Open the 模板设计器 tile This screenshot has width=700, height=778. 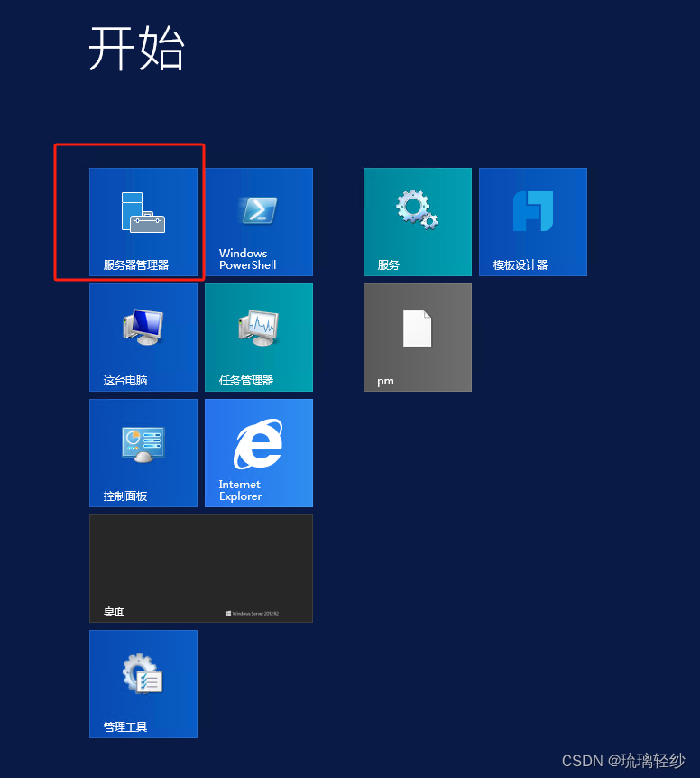[533, 222]
